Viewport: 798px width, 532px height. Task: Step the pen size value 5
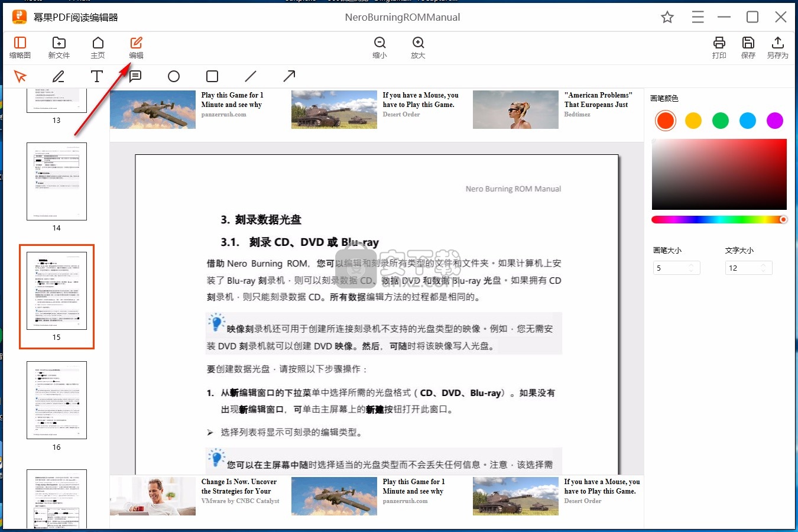pyautogui.click(x=691, y=268)
